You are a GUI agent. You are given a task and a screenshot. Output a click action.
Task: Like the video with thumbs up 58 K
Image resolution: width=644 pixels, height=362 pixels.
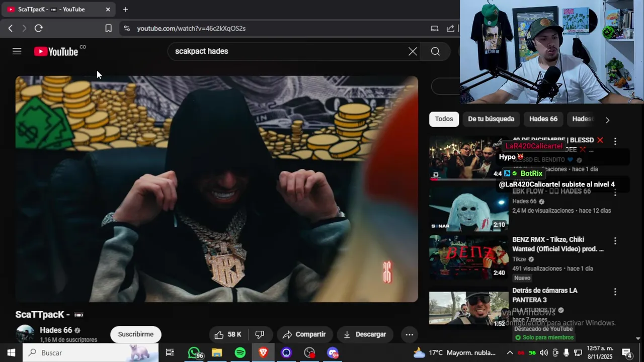click(x=228, y=334)
